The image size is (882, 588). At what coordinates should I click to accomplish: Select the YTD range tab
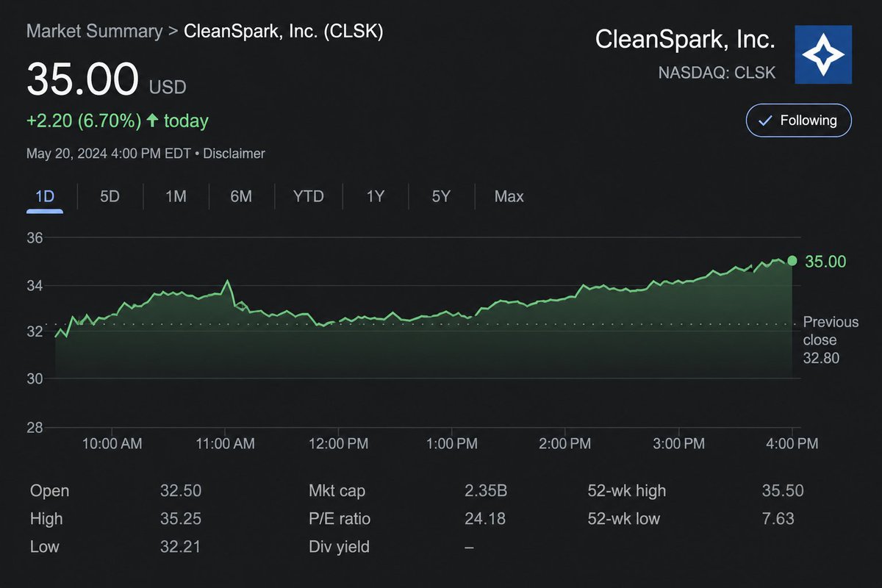click(x=308, y=197)
